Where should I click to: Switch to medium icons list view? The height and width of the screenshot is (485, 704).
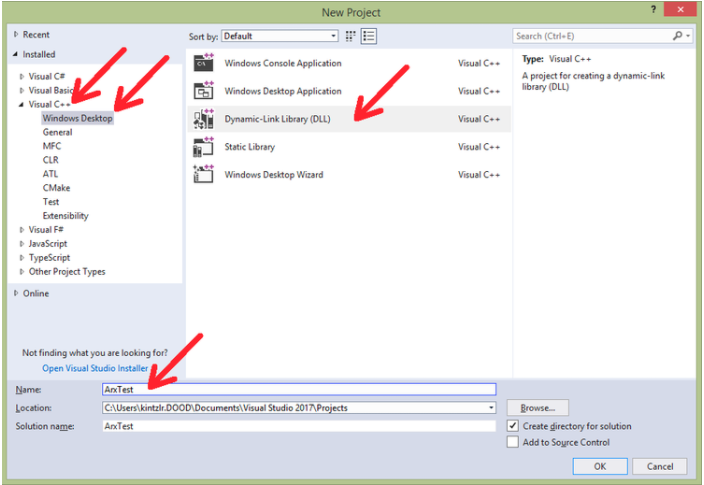369,36
